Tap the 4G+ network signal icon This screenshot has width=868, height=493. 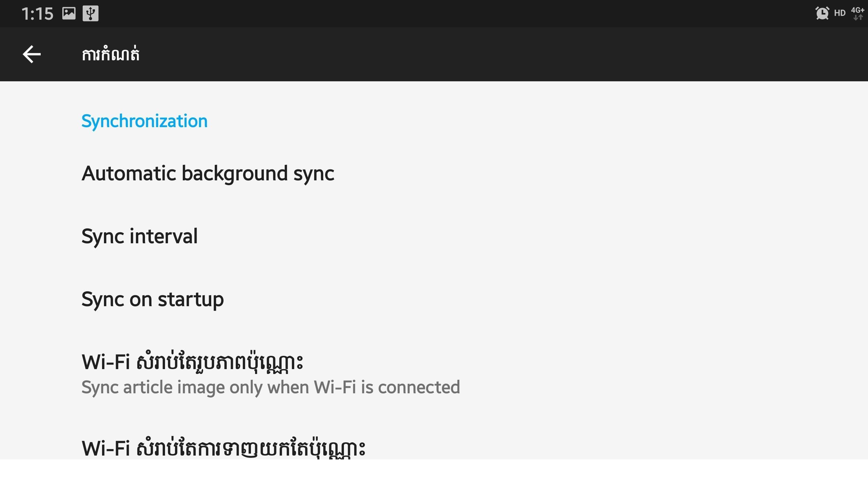(857, 10)
